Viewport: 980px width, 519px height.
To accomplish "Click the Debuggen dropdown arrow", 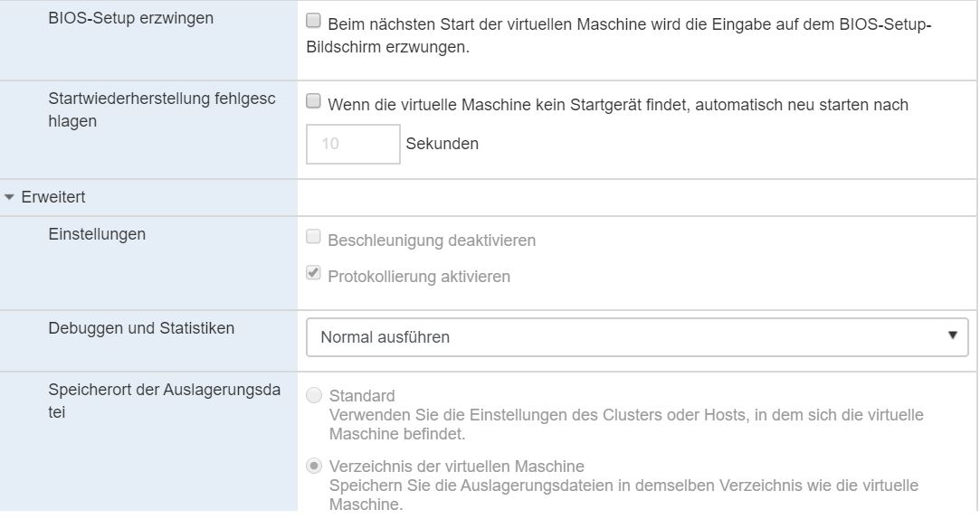I will tap(952, 335).
